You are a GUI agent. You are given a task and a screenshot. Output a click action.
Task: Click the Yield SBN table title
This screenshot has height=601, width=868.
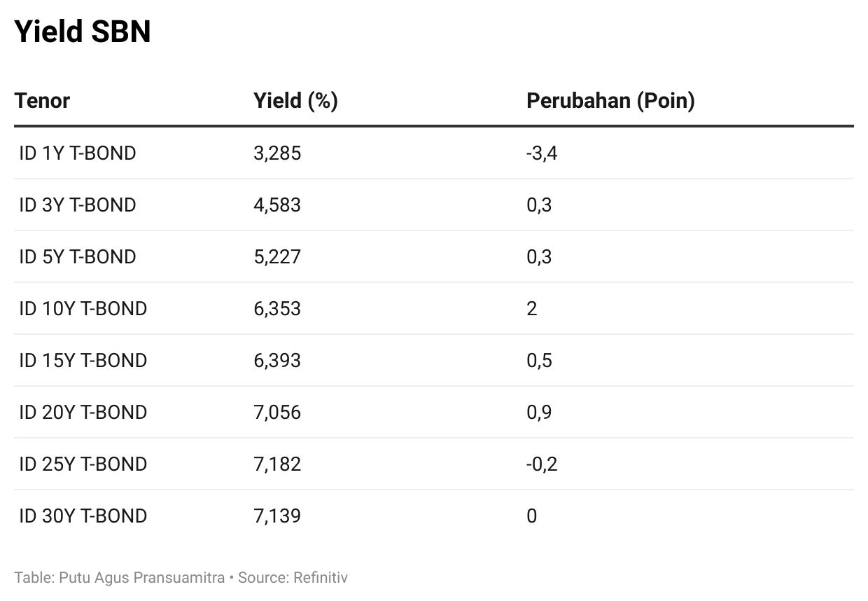tap(83, 32)
